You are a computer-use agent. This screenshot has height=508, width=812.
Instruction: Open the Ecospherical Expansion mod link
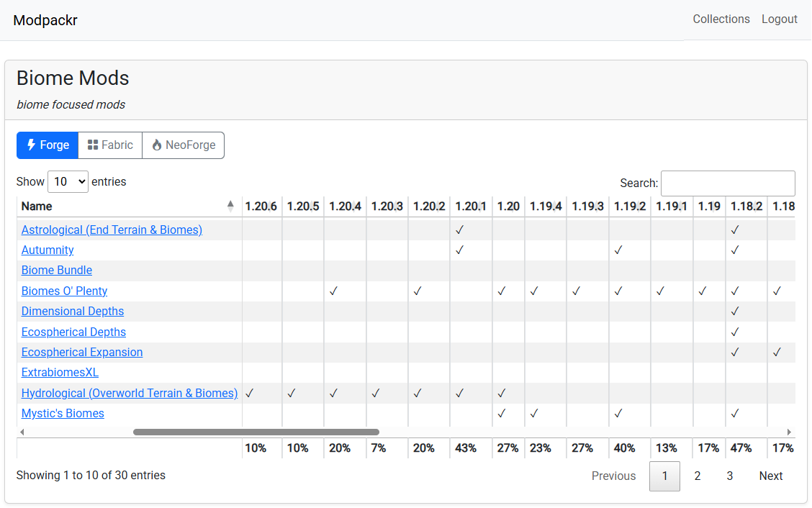[81, 352]
